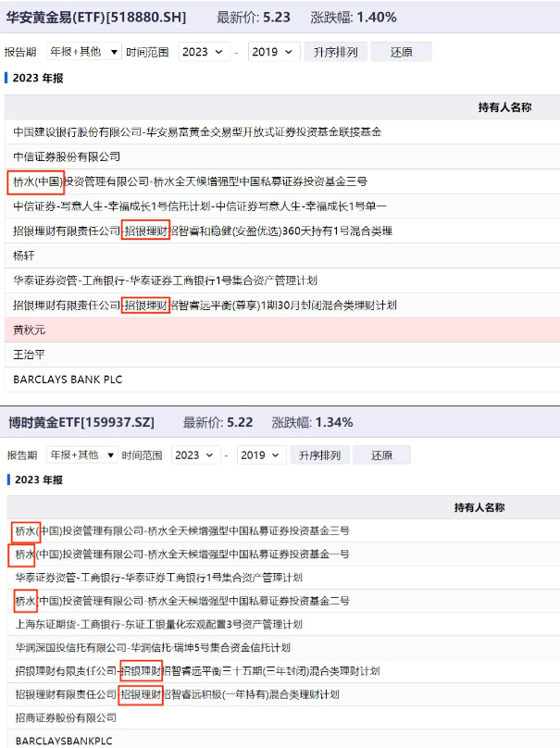
Task: Select row 华润深国投信托-华润信托·瑞坤5号
Action: pyautogui.click(x=283, y=647)
